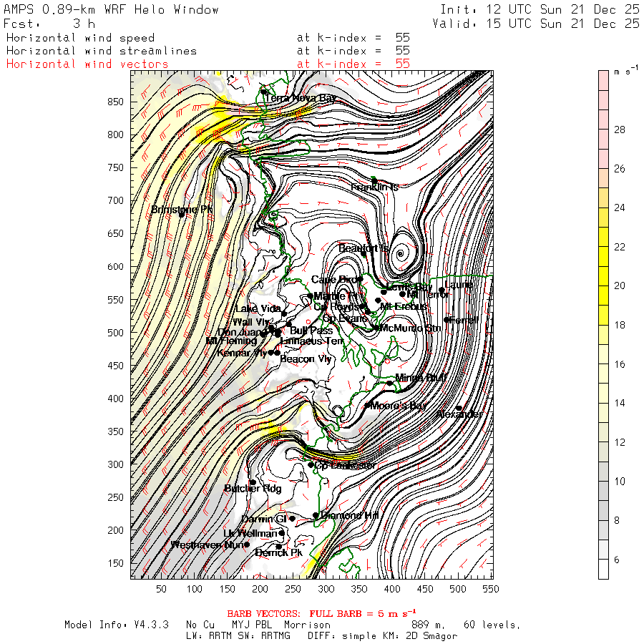Screen dimensions: 644x644
Task: Click the Marble Pt label
Action: pos(335,296)
